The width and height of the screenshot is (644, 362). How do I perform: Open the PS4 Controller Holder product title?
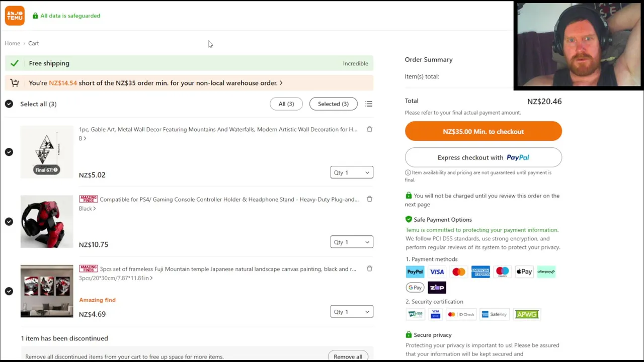coord(229,200)
